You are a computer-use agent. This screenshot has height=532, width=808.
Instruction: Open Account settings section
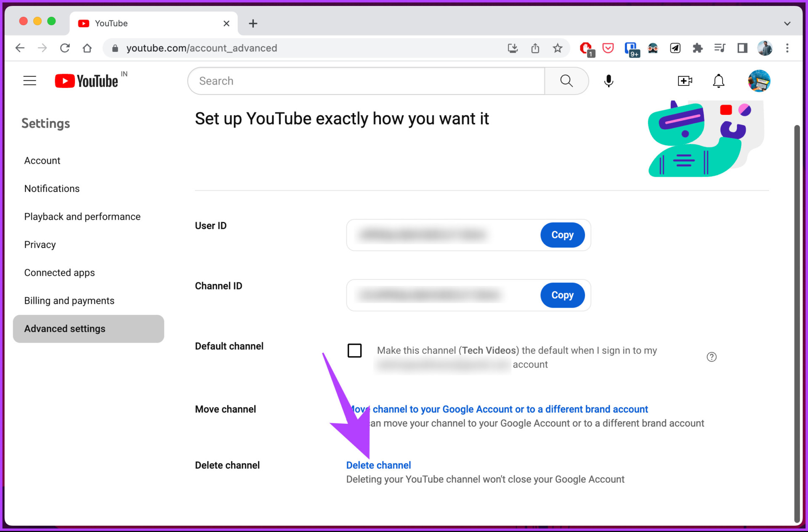(42, 160)
